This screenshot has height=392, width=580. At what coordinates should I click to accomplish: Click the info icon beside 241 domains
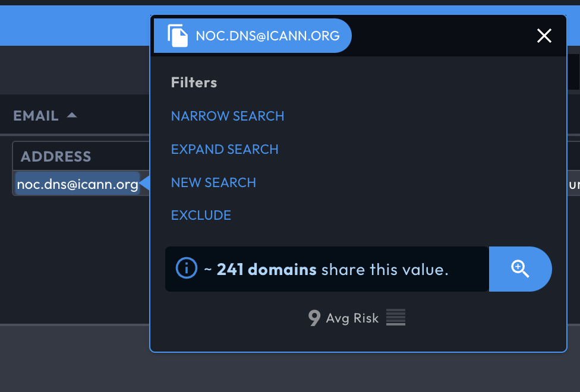(187, 268)
